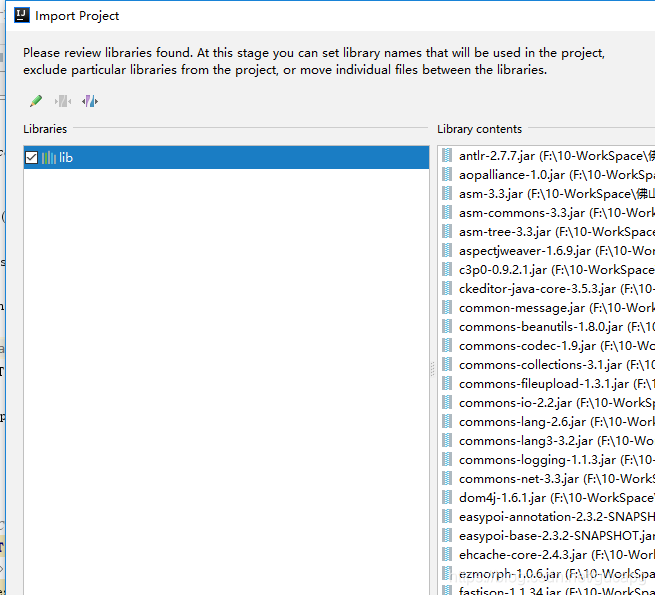Select commons-io-2.2.jar entry

(x=548, y=403)
